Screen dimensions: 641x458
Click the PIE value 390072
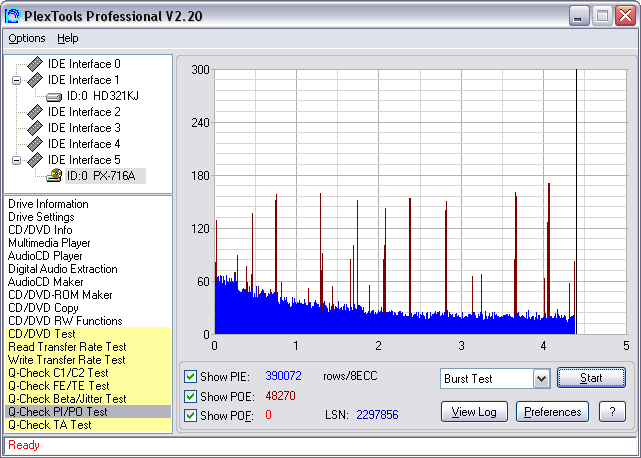tap(283, 376)
